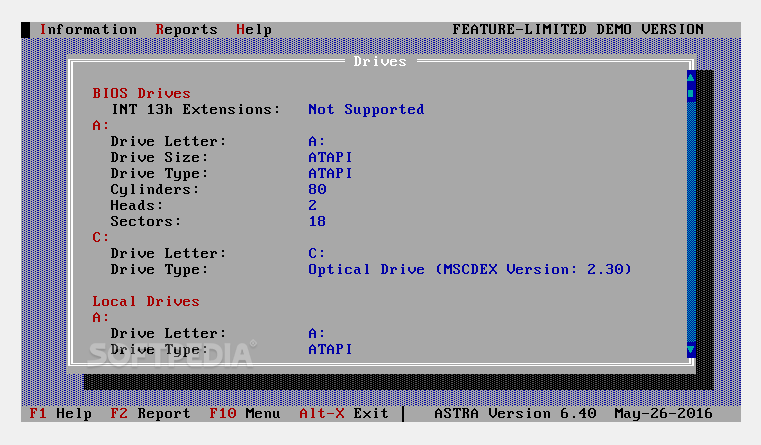Select the 'BIOS Drives' heading
The image size is (761, 445).
tap(141, 93)
